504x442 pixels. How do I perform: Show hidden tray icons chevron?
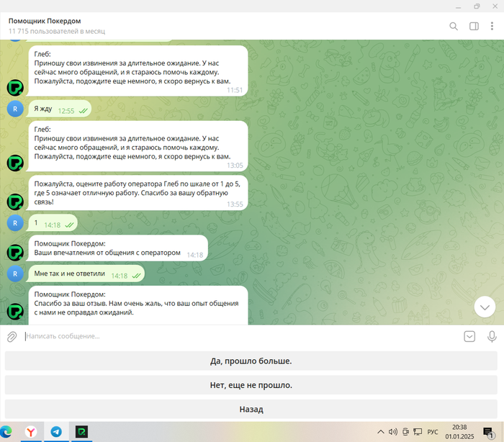click(x=381, y=432)
